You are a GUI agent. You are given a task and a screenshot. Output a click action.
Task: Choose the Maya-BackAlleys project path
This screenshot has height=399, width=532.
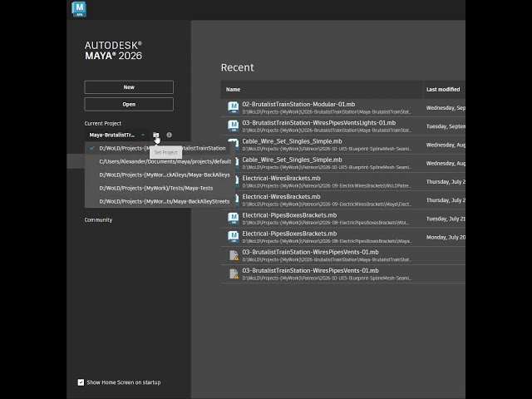coord(160,175)
